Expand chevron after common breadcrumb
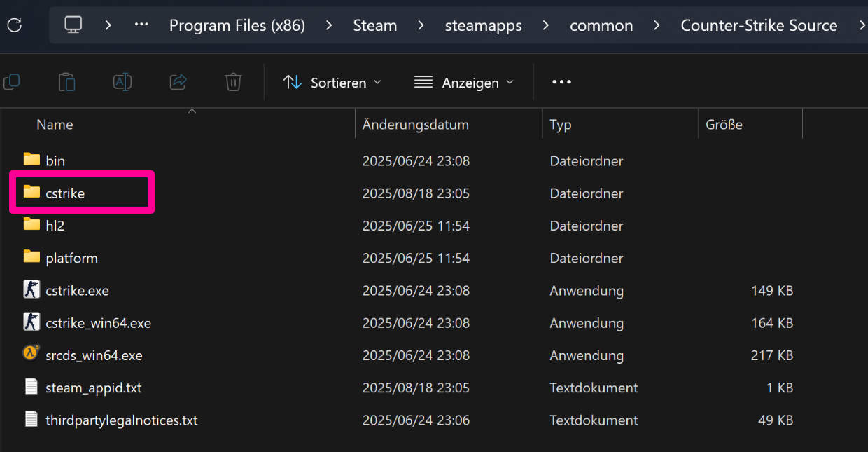This screenshot has width=868, height=452. coord(657,25)
